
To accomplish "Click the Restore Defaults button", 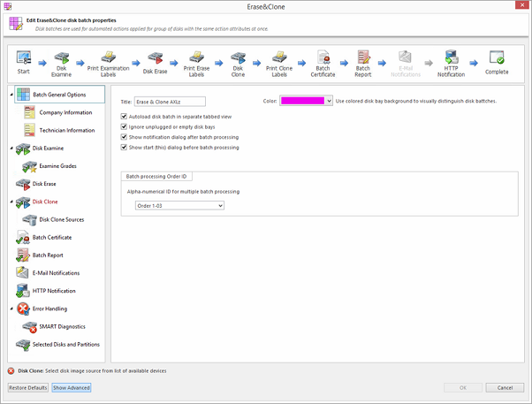I will click(x=27, y=388).
